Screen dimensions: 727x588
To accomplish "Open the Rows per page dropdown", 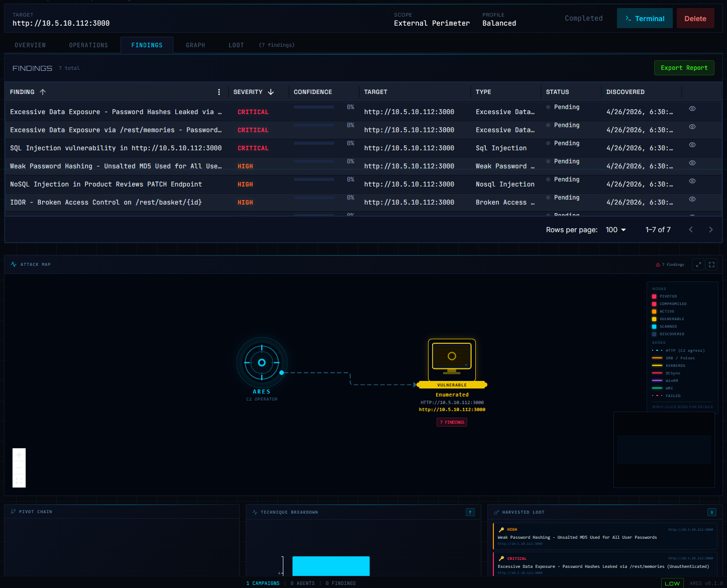I will [616, 230].
